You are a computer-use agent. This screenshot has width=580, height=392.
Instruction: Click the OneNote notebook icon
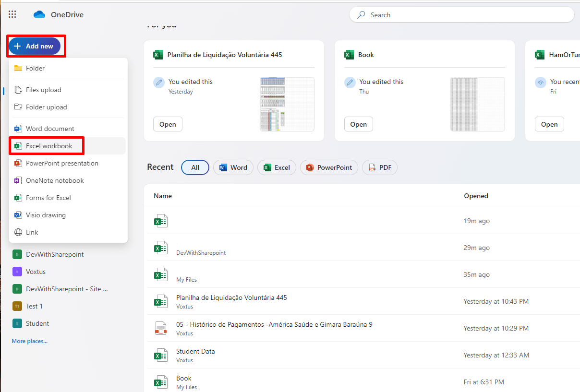pyautogui.click(x=18, y=180)
